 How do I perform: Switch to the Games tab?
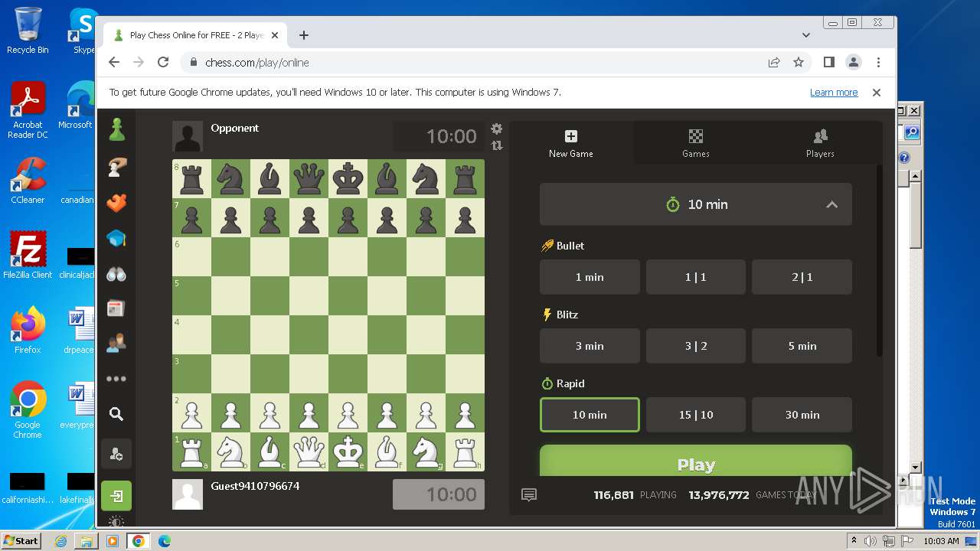click(x=696, y=143)
